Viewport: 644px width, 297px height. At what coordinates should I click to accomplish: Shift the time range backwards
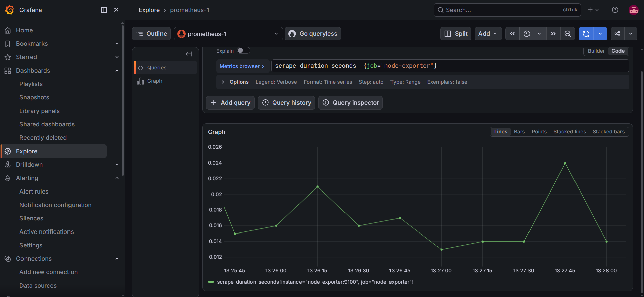[512, 34]
